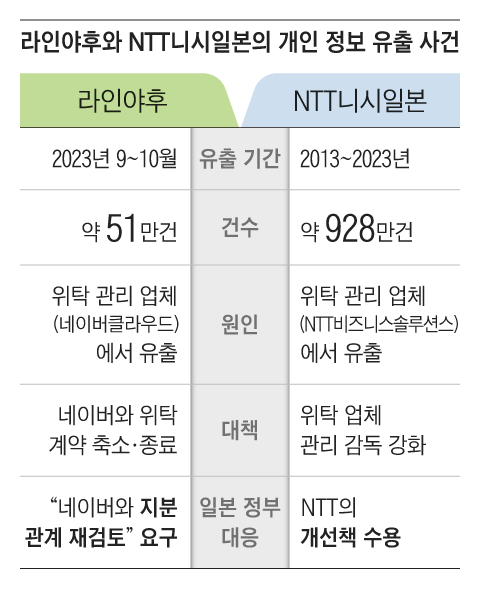Image resolution: width=480 pixels, height=589 pixels.
Task: Click the '건수' row label
Action: point(240,227)
